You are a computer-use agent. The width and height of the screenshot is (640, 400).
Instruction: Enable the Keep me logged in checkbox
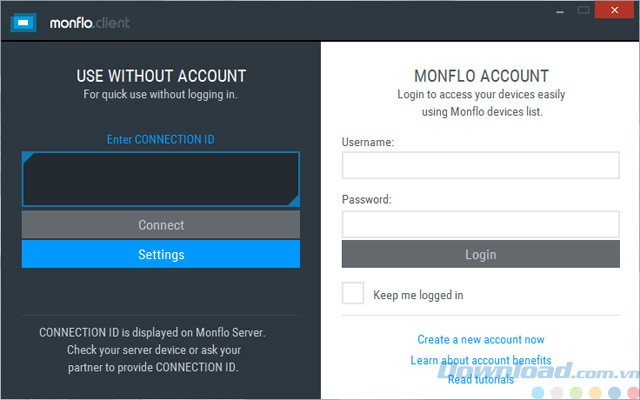(x=353, y=293)
